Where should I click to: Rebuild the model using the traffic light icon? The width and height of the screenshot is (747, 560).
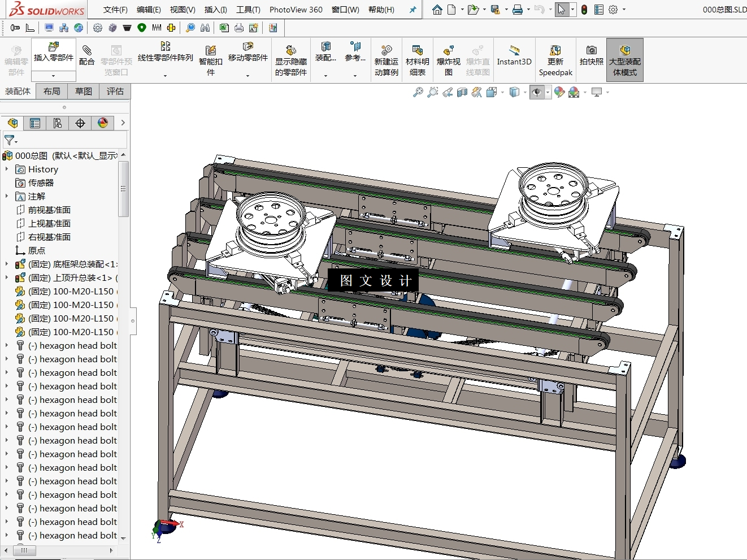tap(584, 10)
